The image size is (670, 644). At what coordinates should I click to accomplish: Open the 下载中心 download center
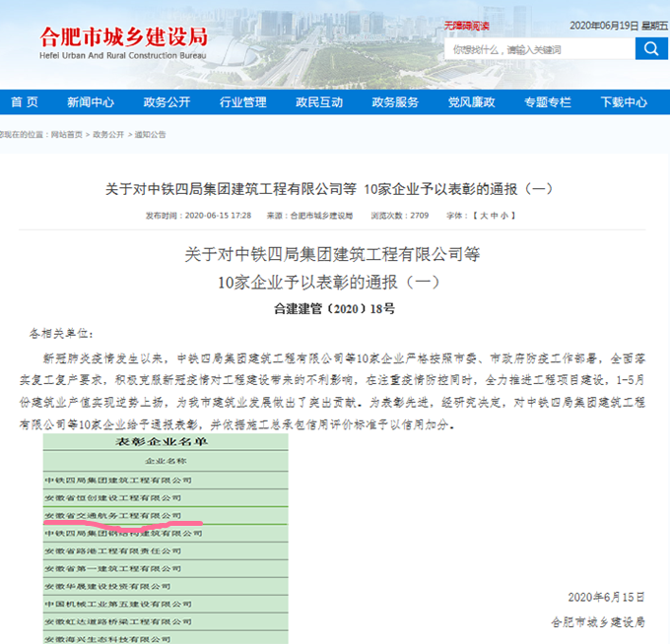click(x=624, y=102)
